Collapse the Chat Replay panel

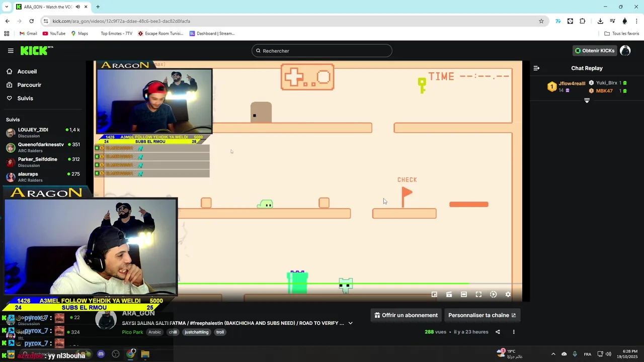point(536,68)
